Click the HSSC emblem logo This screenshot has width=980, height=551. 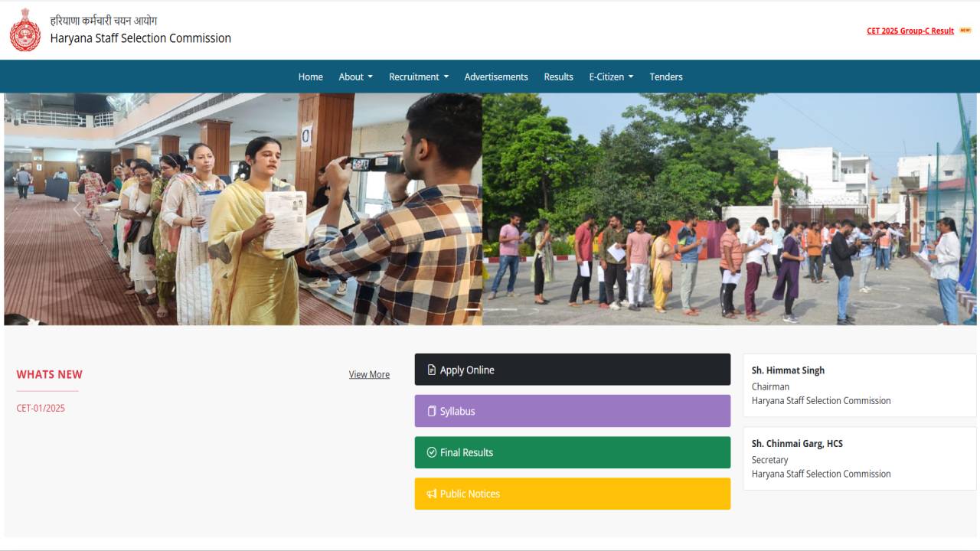25,30
